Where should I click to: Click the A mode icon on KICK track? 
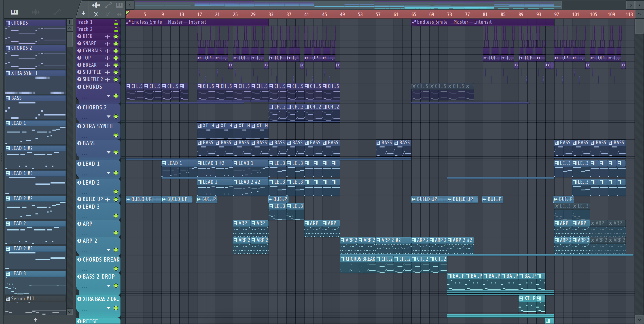tap(80, 36)
